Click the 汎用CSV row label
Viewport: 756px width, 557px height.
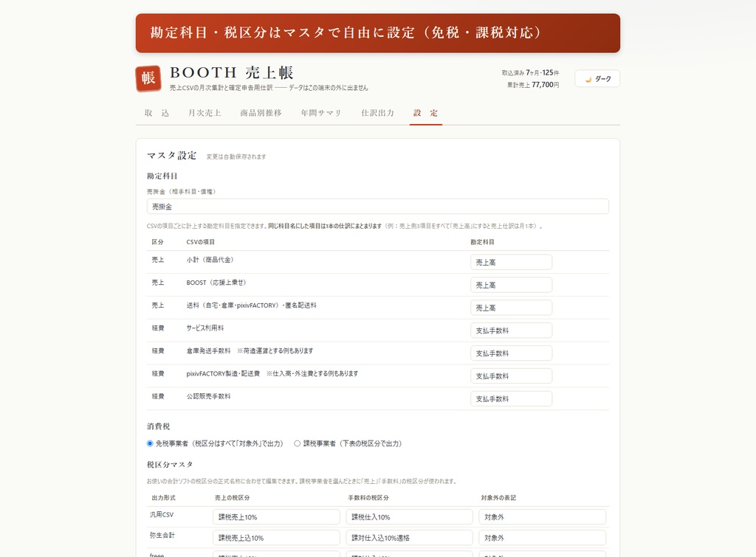pyautogui.click(x=162, y=515)
